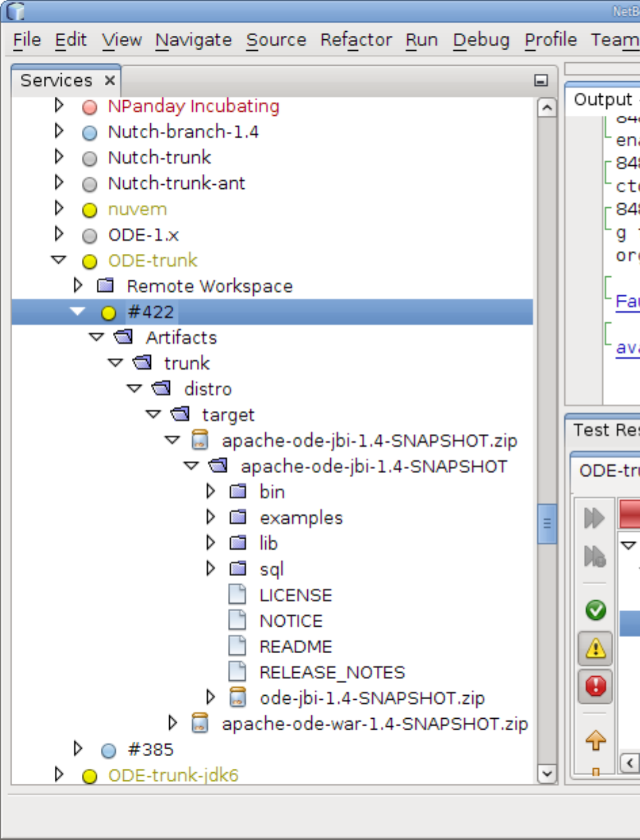
Task: Expand the NPanday Incubating node
Action: tap(59, 106)
